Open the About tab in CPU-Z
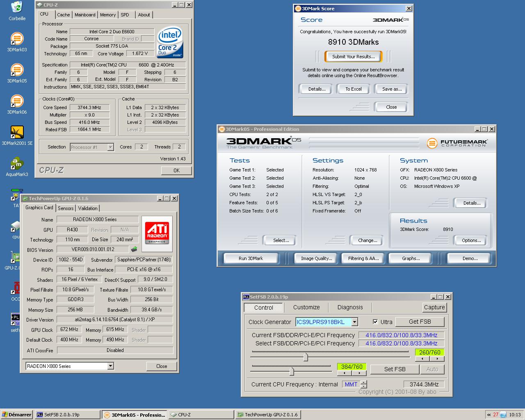 coord(144,15)
